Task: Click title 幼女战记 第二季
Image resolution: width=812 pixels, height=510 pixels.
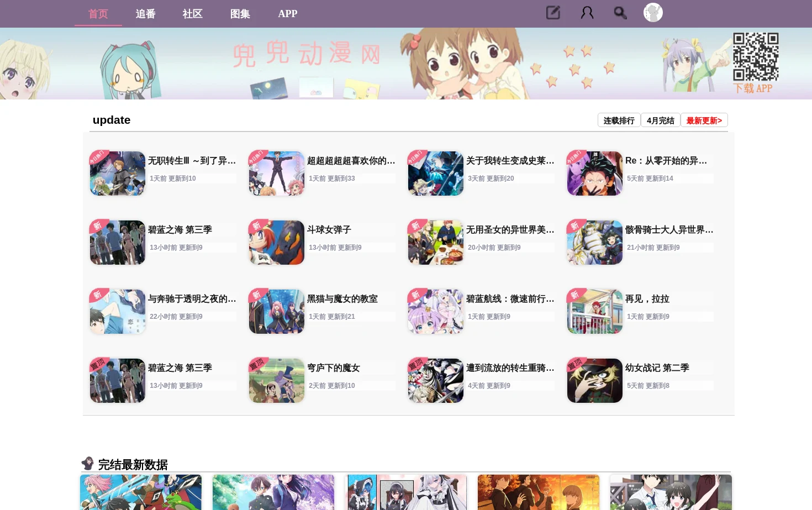Action: click(x=657, y=368)
